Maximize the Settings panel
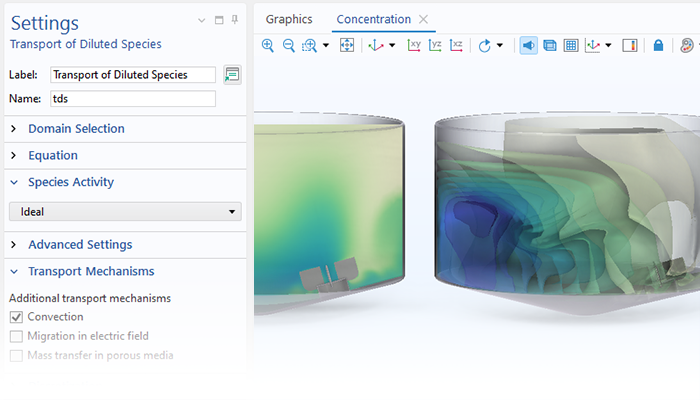This screenshot has width=700, height=400. click(x=219, y=20)
